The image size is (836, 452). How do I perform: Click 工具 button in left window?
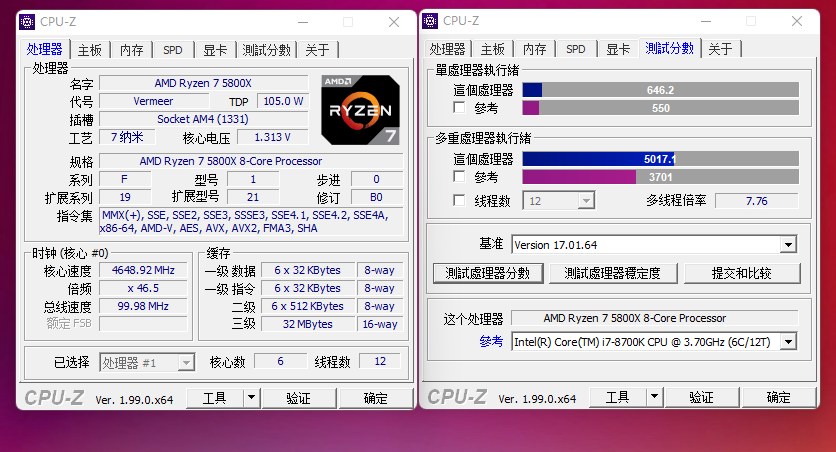click(215, 398)
